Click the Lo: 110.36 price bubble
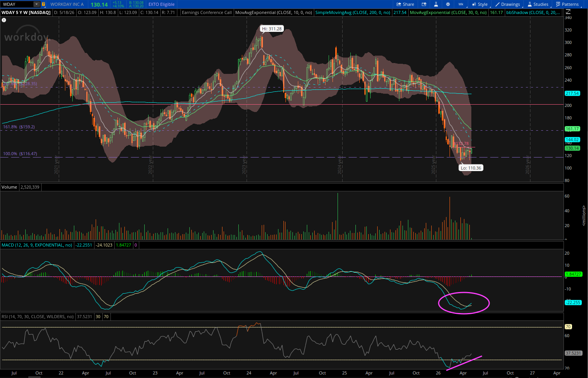Viewport: 588px width, 378px height. [471, 168]
